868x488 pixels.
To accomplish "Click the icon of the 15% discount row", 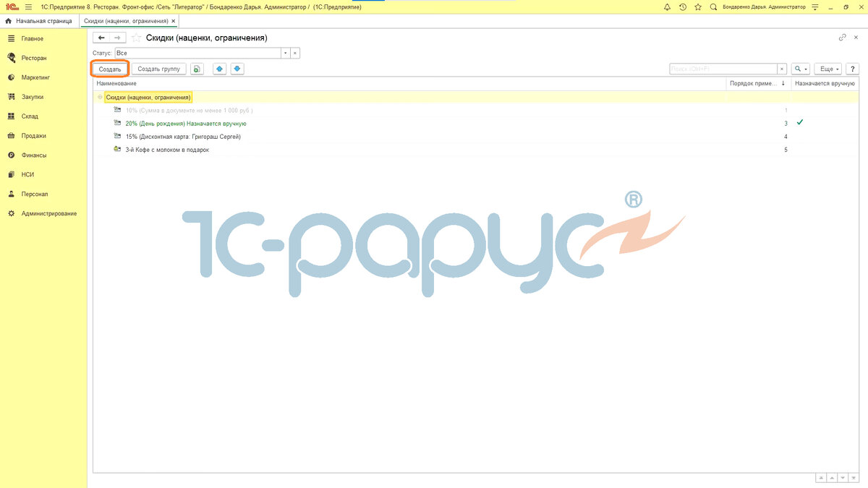I will (x=118, y=137).
